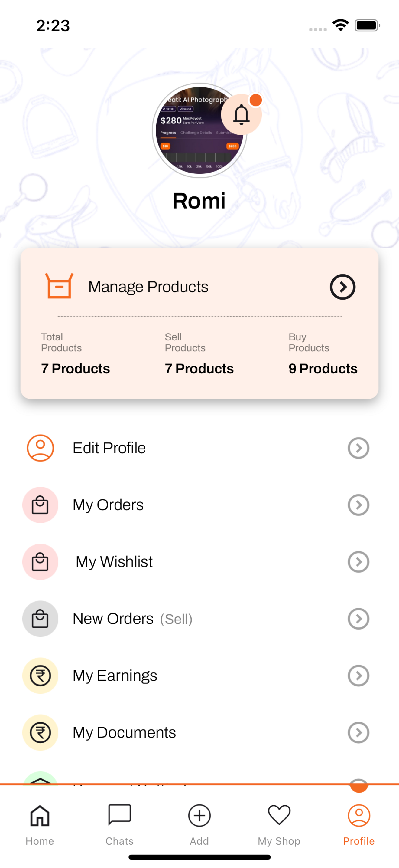Image resolution: width=399 pixels, height=868 pixels.
Task: Tap the chevron beside My Earnings
Action: click(358, 676)
